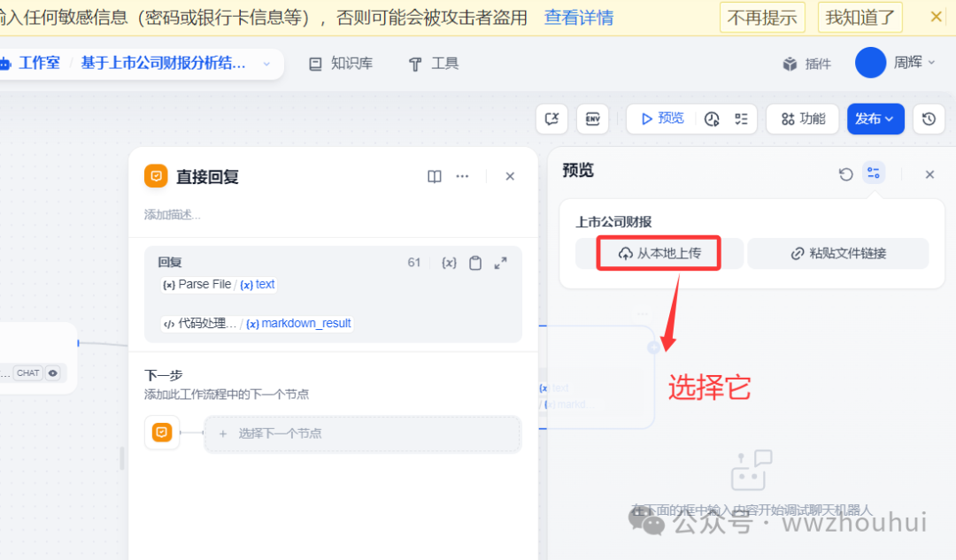Screen dimensions: 956x560
Task: Toggle the eye icon on left node
Action: click(x=53, y=373)
